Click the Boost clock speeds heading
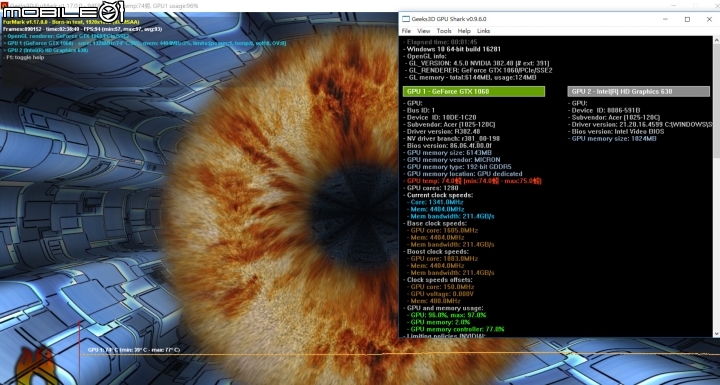 tap(436, 251)
